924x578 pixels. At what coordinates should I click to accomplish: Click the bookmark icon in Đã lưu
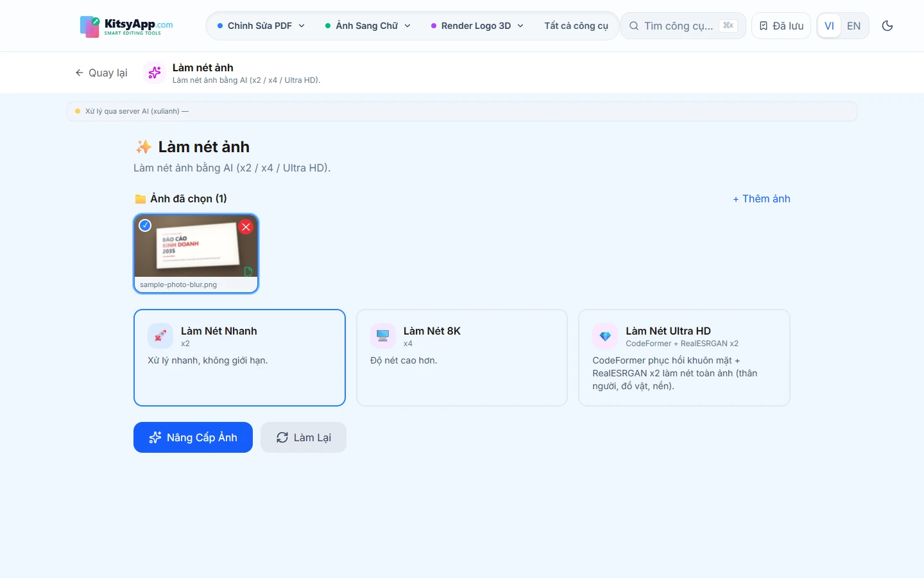pyautogui.click(x=764, y=26)
